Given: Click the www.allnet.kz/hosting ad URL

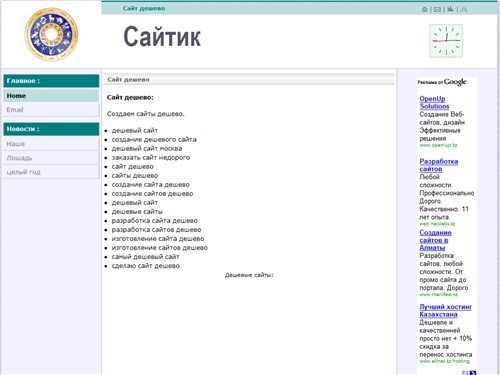Looking at the screenshot, I should [x=444, y=361].
